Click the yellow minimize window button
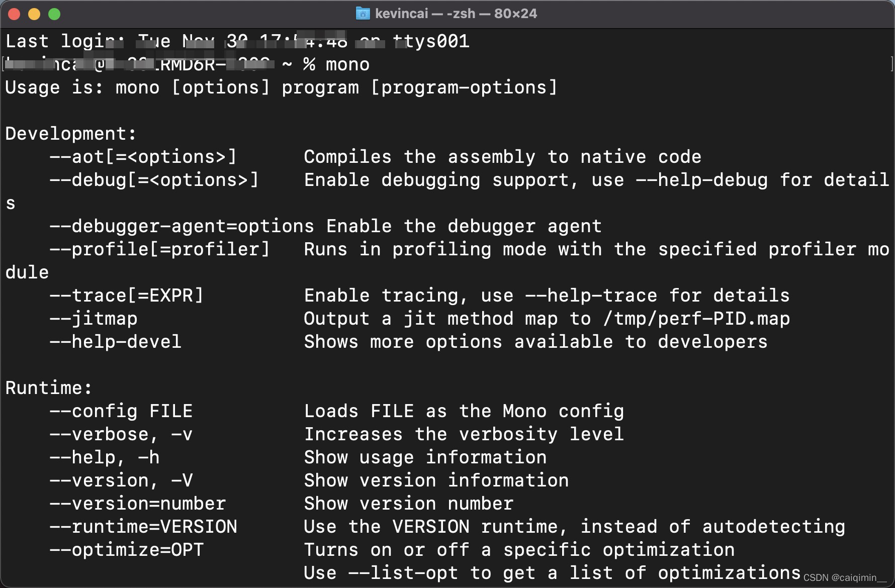This screenshot has width=895, height=588. tap(34, 14)
